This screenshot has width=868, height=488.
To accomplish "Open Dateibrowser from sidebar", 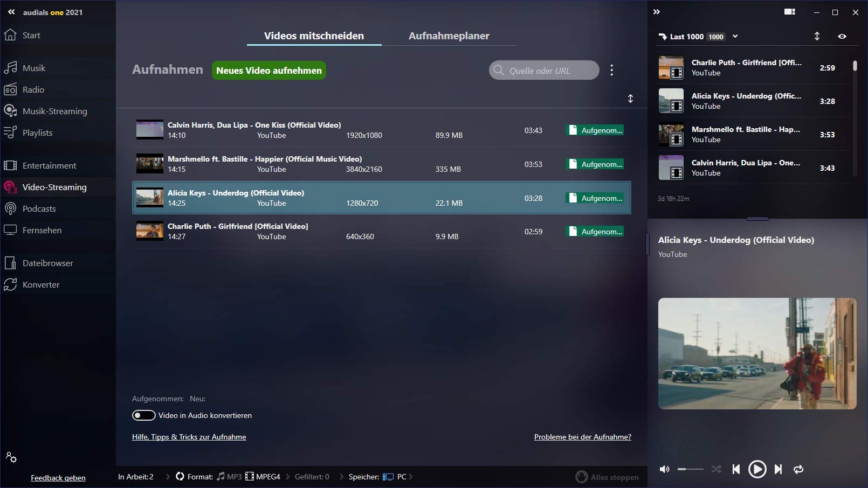I will [47, 263].
